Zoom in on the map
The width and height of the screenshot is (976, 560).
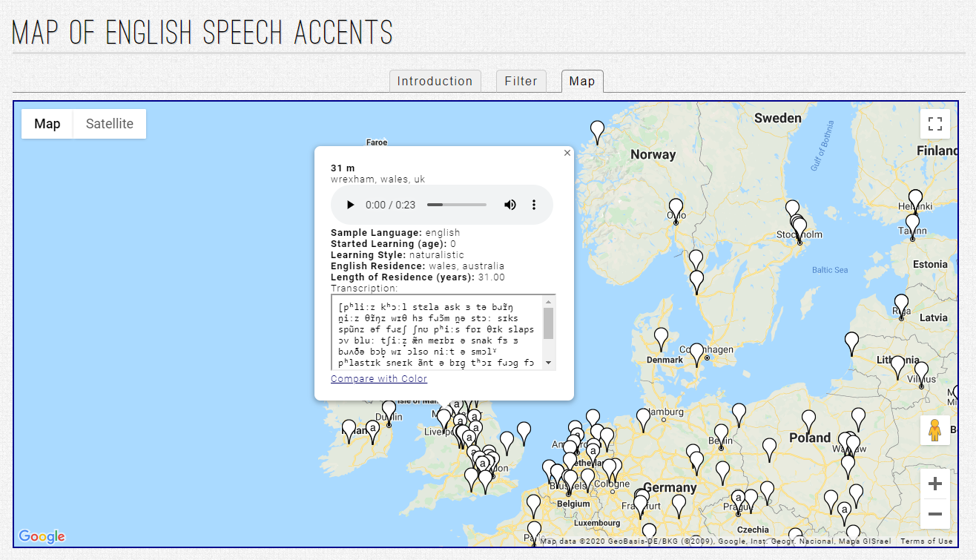[x=935, y=483]
